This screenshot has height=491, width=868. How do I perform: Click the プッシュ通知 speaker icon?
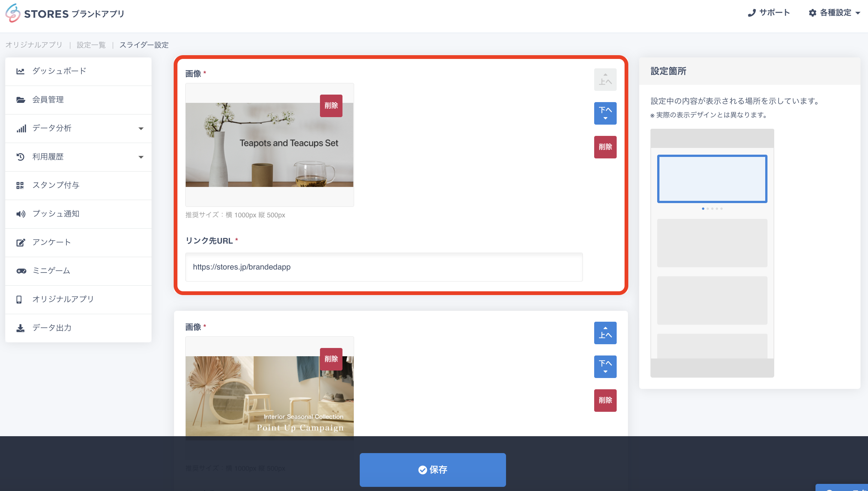21,214
